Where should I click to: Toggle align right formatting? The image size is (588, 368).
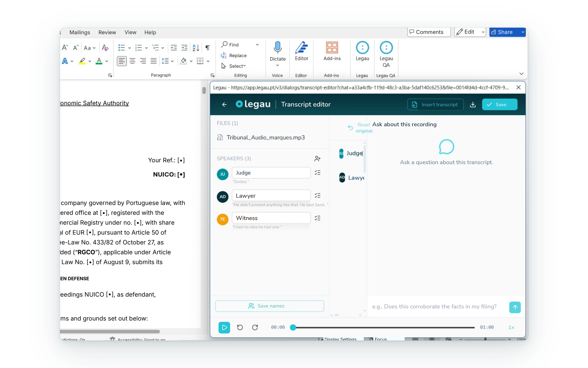pos(143,61)
